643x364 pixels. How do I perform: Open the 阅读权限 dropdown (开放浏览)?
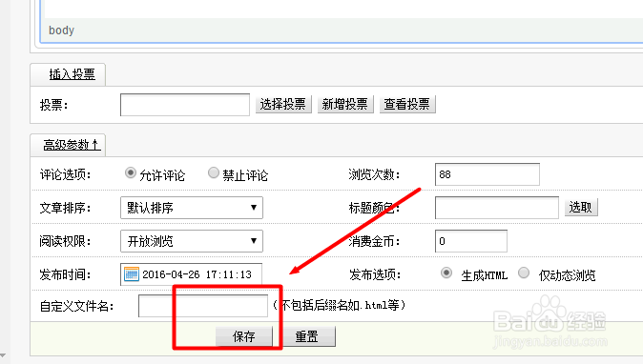(x=192, y=241)
